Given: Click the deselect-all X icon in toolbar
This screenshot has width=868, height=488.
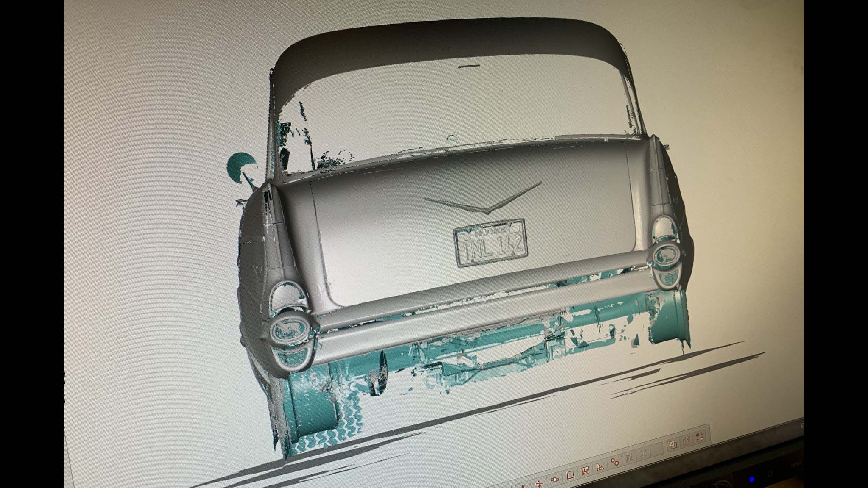Looking at the screenshot, I should 687,440.
